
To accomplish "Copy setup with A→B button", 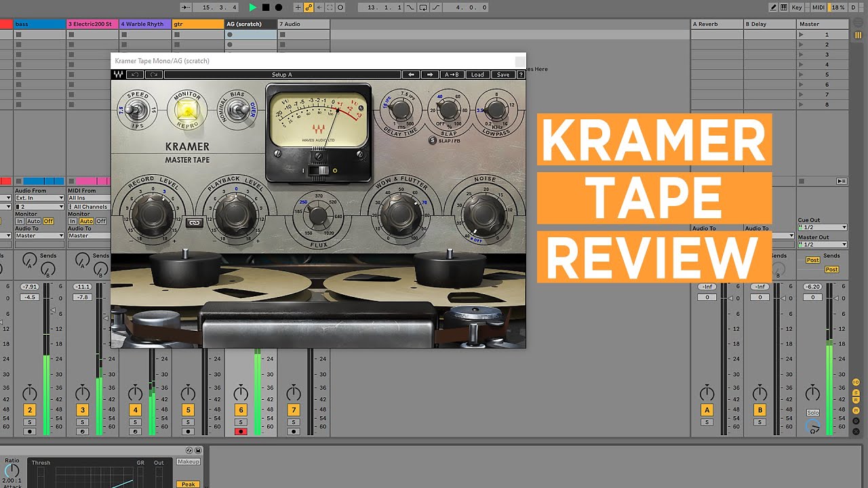I will coord(452,75).
